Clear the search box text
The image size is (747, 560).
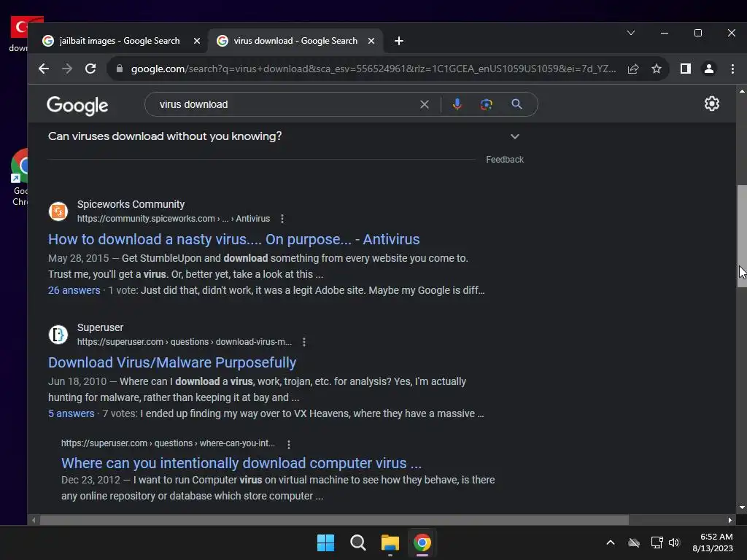424,104
